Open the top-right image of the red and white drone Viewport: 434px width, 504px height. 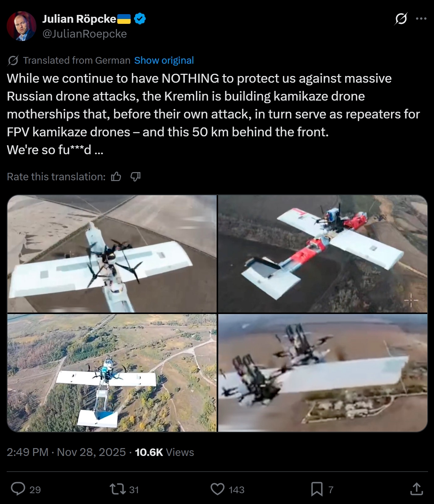[x=323, y=254]
